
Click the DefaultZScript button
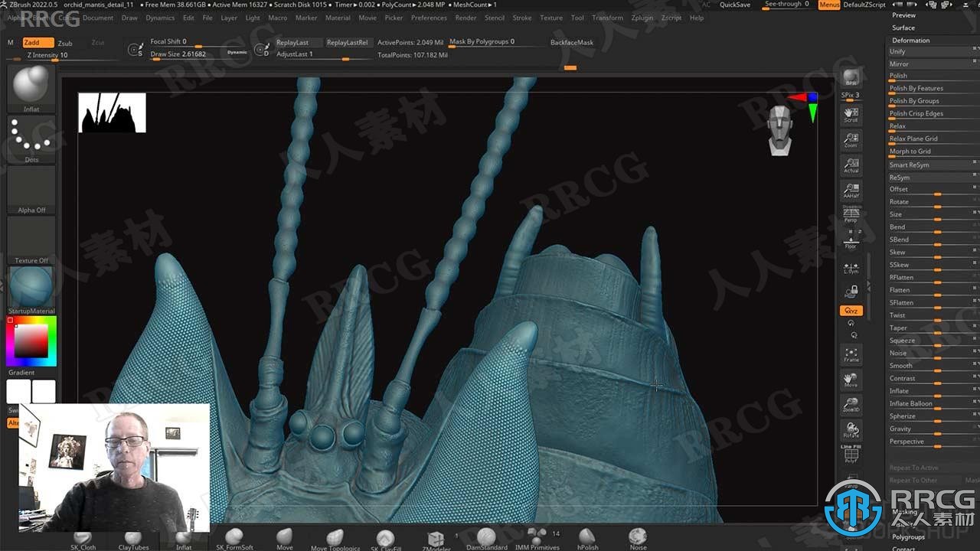click(x=864, y=5)
